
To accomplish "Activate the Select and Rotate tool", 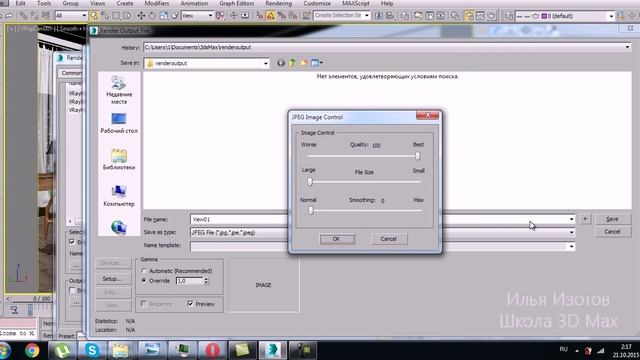I will click(152, 16).
